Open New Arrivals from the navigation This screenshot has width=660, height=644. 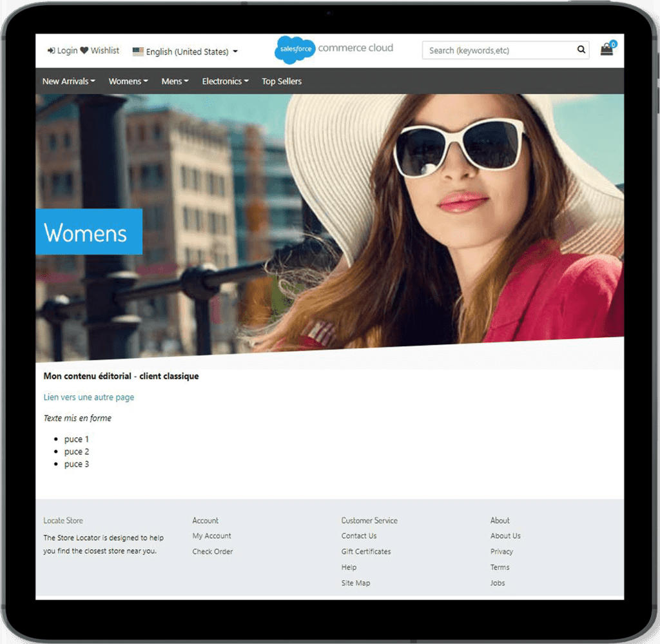click(x=68, y=81)
